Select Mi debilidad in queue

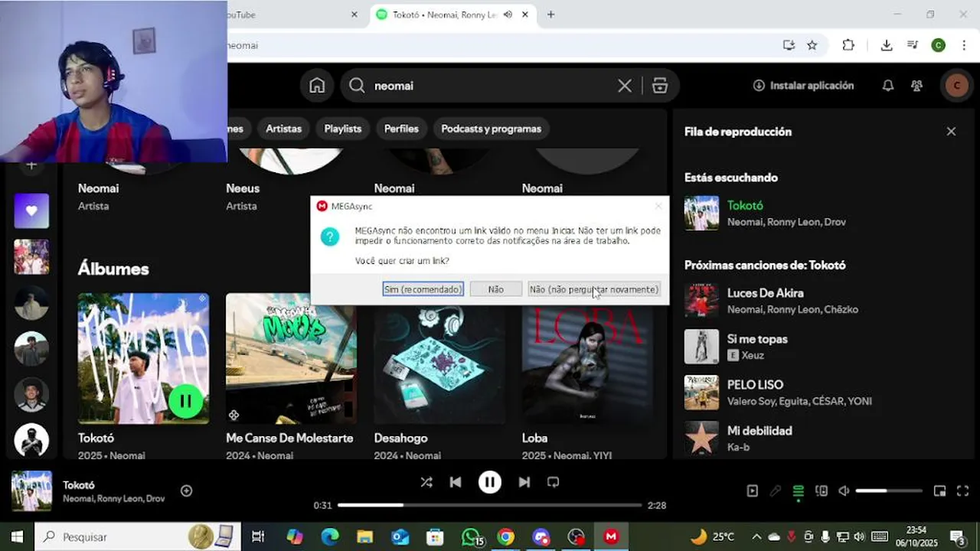tap(759, 431)
